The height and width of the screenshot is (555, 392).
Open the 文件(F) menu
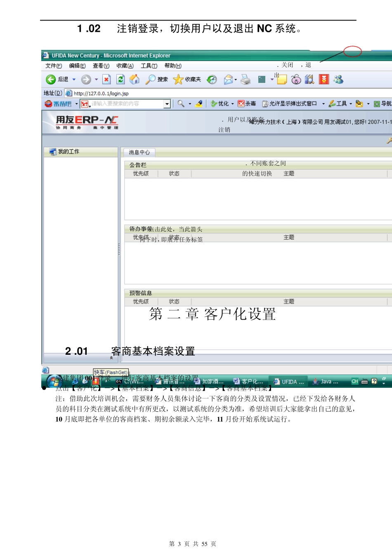pos(54,66)
